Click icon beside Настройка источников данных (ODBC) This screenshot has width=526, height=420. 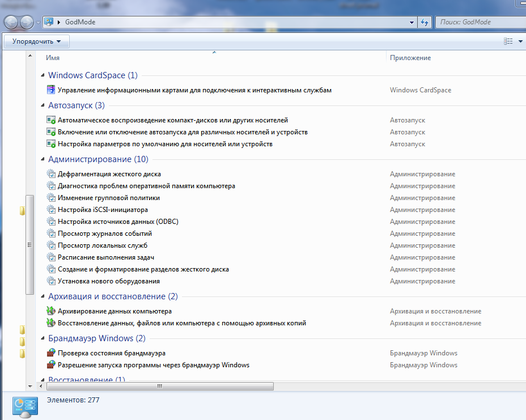50,222
